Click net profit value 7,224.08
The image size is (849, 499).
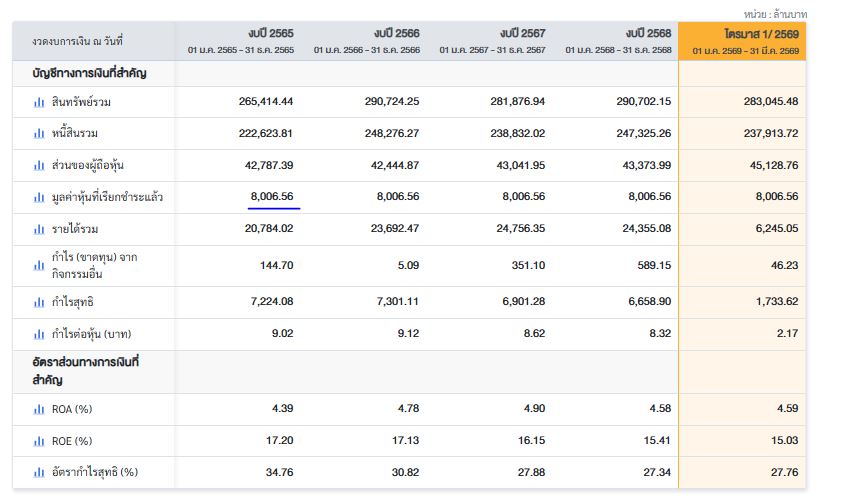coord(272,301)
